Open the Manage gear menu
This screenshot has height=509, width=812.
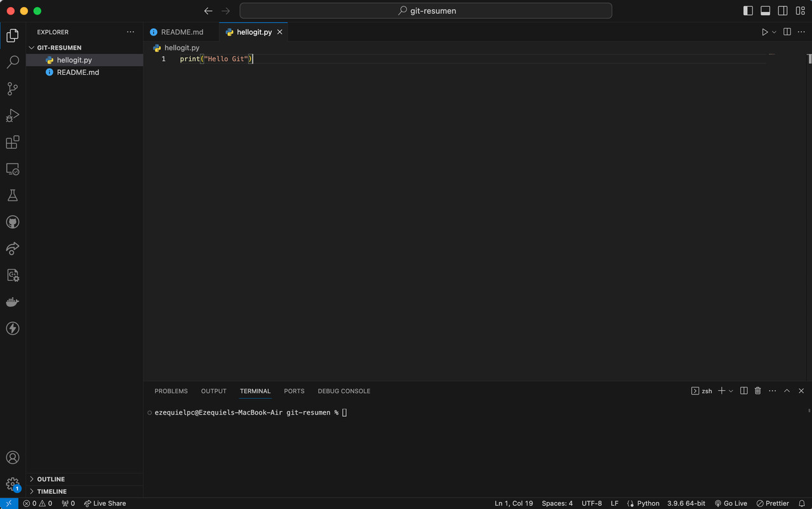(x=13, y=484)
